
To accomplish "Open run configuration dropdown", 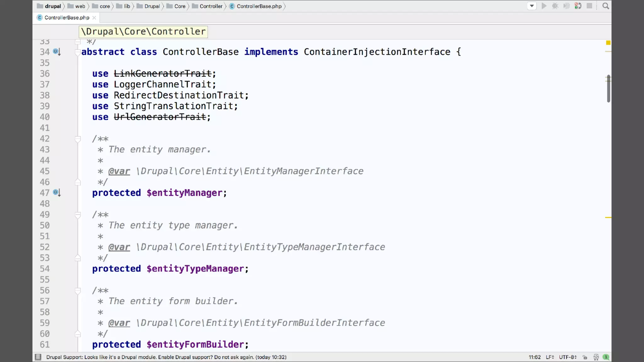I will 532,6.
